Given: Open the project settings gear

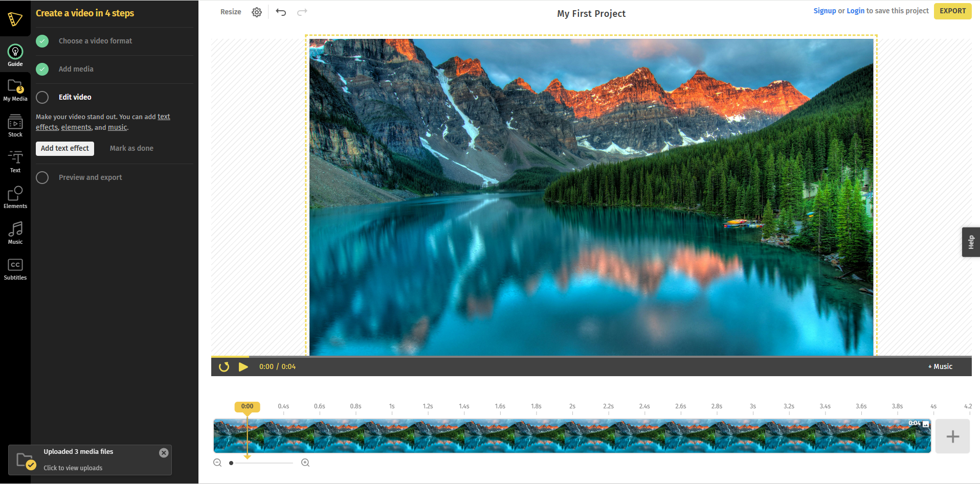Looking at the screenshot, I should coord(256,11).
